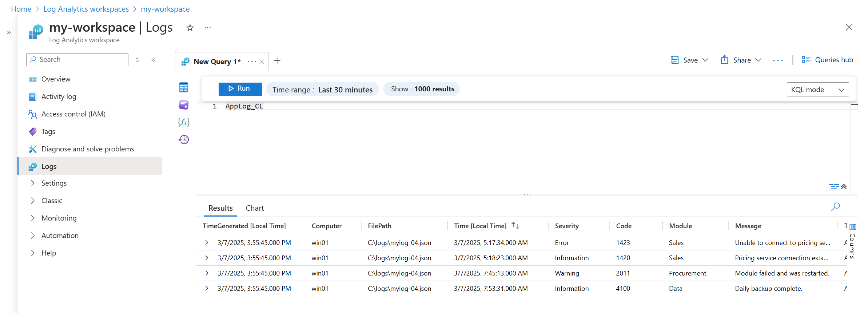Expand the row with Code 4100
This screenshot has width=868, height=313.
tap(207, 288)
